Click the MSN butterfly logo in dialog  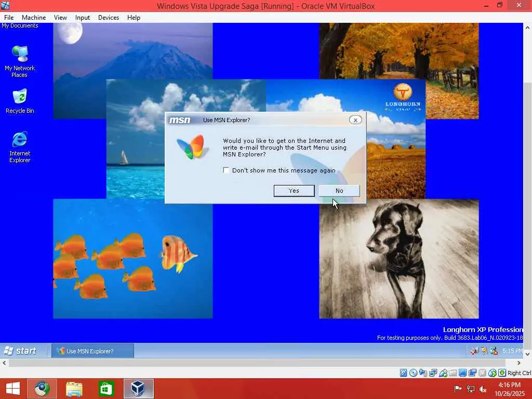(x=192, y=147)
